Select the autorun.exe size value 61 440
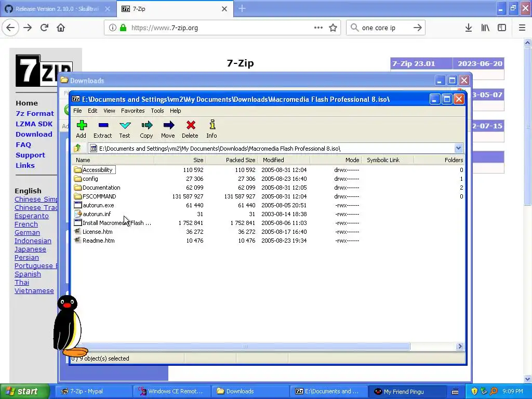Image resolution: width=532 pixels, height=399 pixels. tap(194, 205)
